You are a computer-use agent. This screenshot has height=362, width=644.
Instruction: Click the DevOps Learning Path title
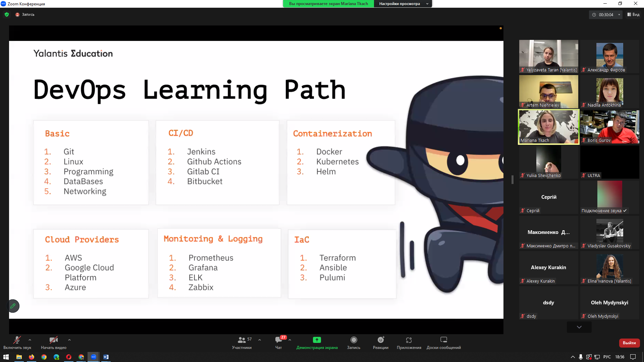click(190, 90)
